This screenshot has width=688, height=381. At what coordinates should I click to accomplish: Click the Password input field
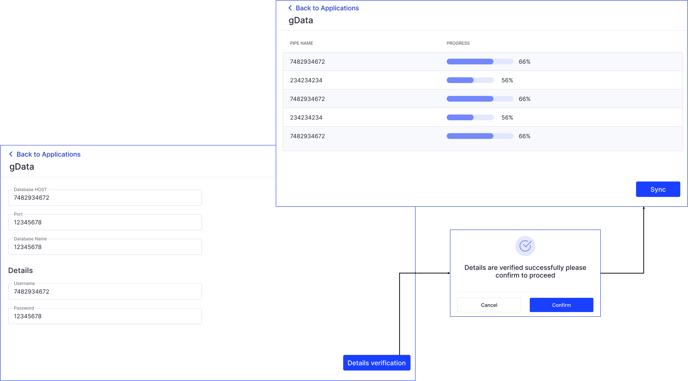pos(105,316)
